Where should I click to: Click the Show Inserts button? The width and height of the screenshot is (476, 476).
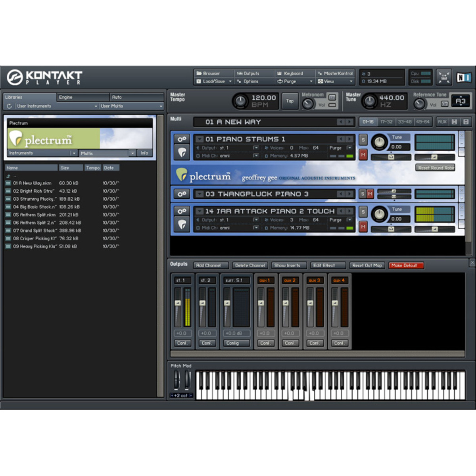click(x=289, y=265)
